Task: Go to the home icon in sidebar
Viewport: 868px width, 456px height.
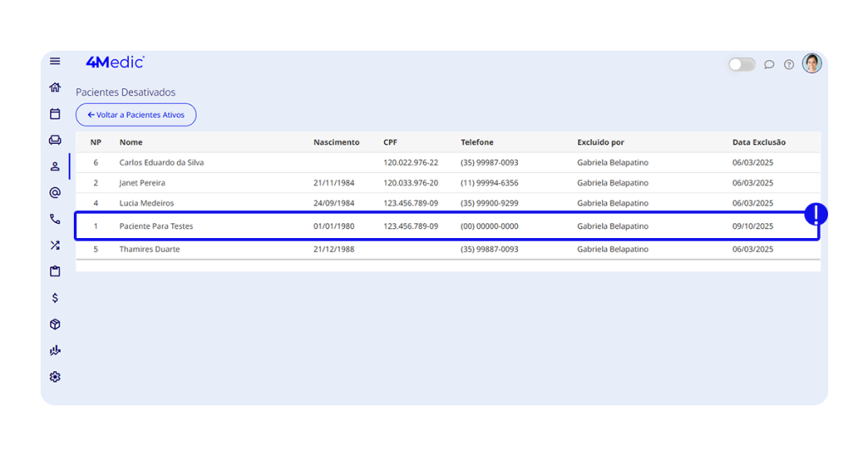Action: coord(55,87)
